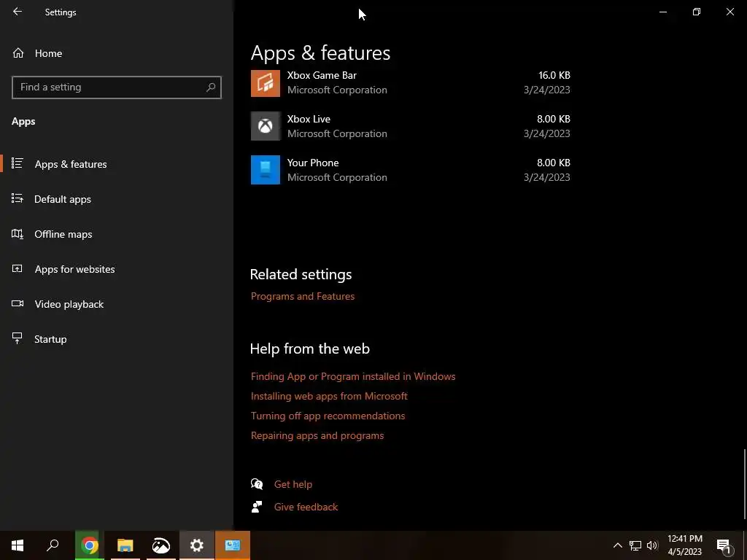The width and height of the screenshot is (747, 560).
Task: Open Installing web apps from Microsoft link
Action: (329, 396)
